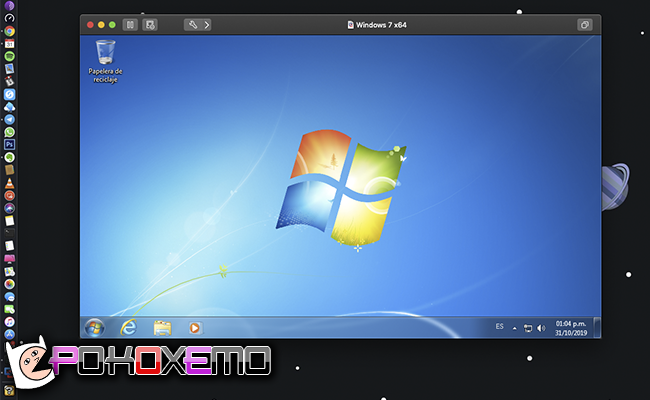This screenshot has height=400, width=650.
Task: Open Spotify in the Dock
Action: coord(10,56)
